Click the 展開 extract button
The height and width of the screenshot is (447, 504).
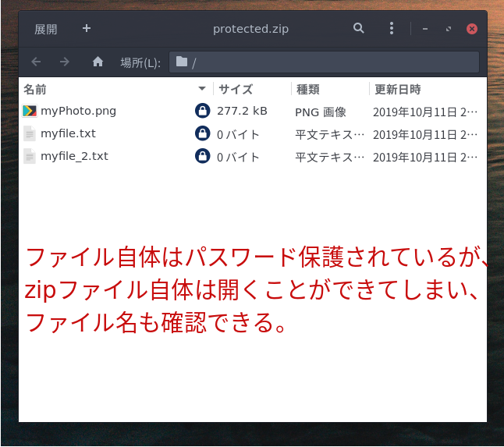coord(46,29)
